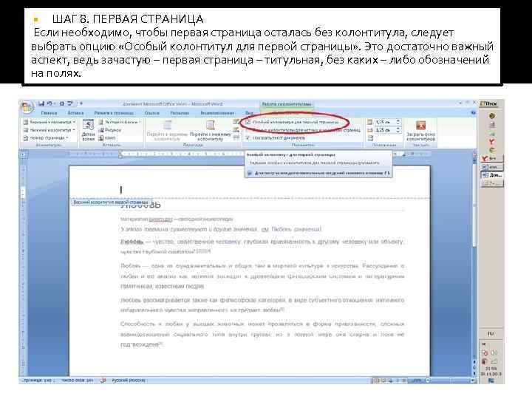Click the word count in status bar
The image size is (532, 399).
point(77,381)
